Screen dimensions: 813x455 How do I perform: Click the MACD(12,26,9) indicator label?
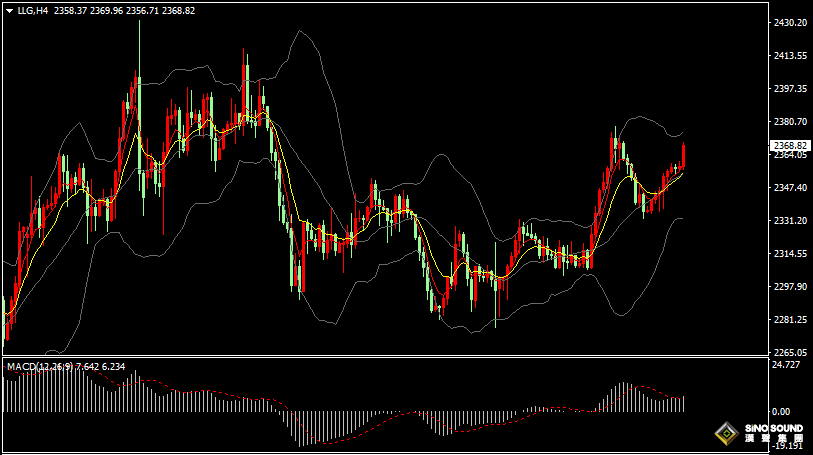(x=40, y=367)
